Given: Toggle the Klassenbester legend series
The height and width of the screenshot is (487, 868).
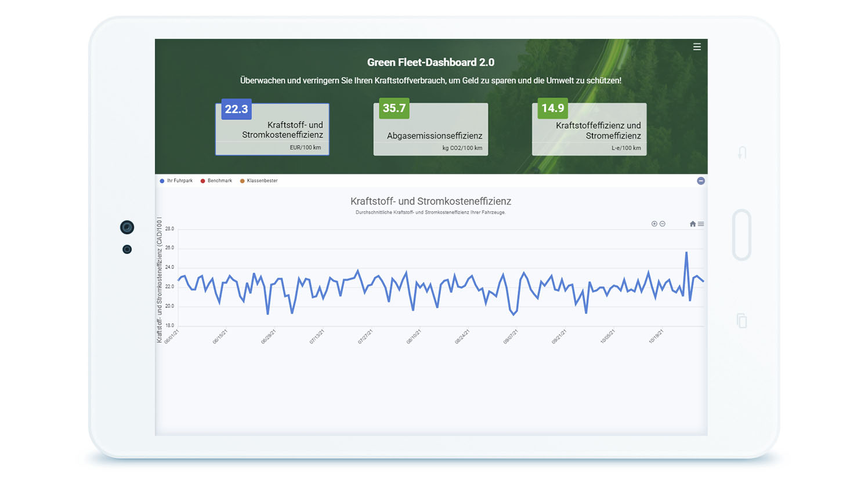Looking at the screenshot, I should [259, 181].
